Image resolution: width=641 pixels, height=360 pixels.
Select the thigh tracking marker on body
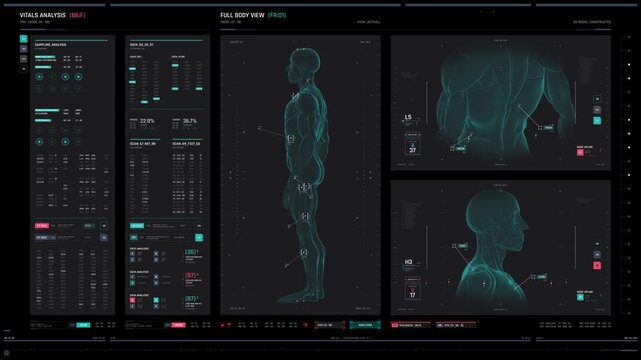pyautogui.click(x=305, y=217)
